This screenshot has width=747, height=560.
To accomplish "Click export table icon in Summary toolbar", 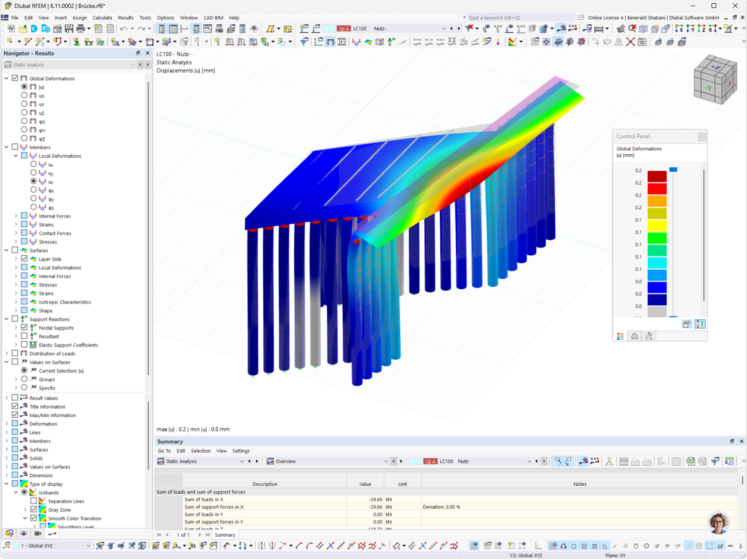I will [x=691, y=462].
